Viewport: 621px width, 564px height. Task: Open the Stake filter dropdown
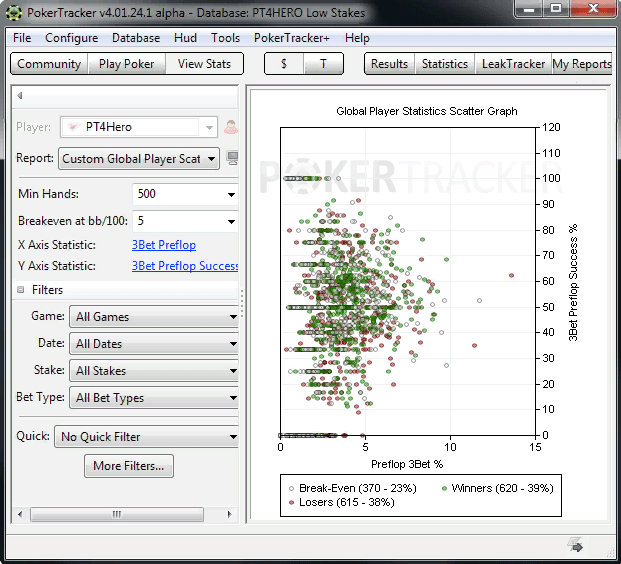pyautogui.click(x=154, y=370)
